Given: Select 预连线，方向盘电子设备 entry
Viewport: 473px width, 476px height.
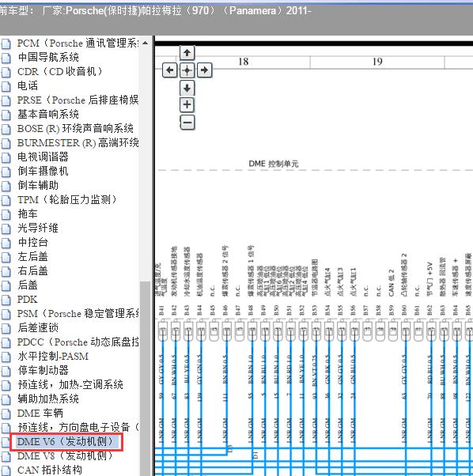Looking at the screenshot, I should click(x=78, y=428).
